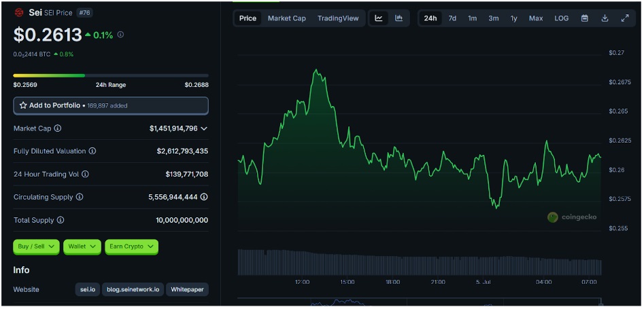Viewport: 644px width, 309px height.
Task: Open sei.io website link
Action: (x=88, y=289)
